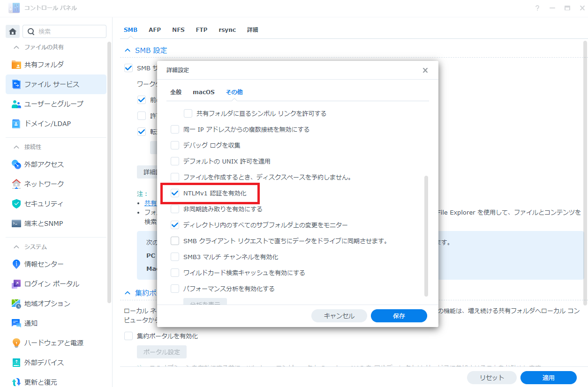Open the ネットワーク house icon
The height and width of the screenshot is (387, 588).
tap(16, 184)
